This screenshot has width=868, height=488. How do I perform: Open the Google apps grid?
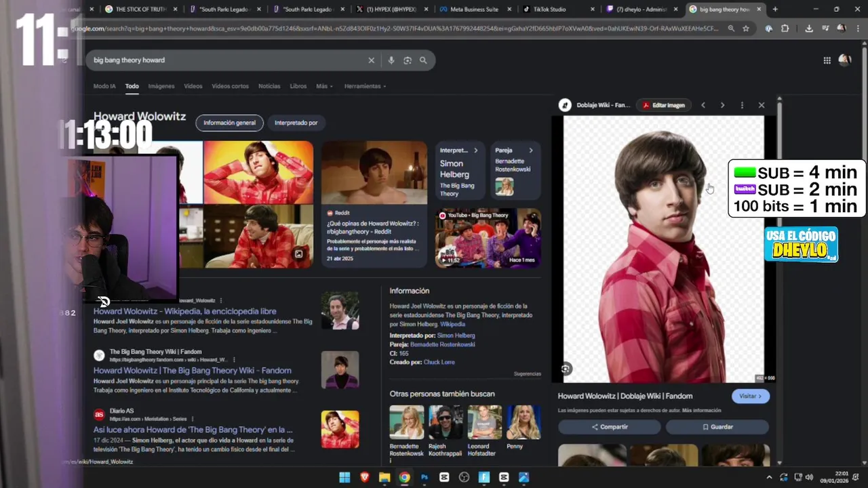tap(827, 60)
